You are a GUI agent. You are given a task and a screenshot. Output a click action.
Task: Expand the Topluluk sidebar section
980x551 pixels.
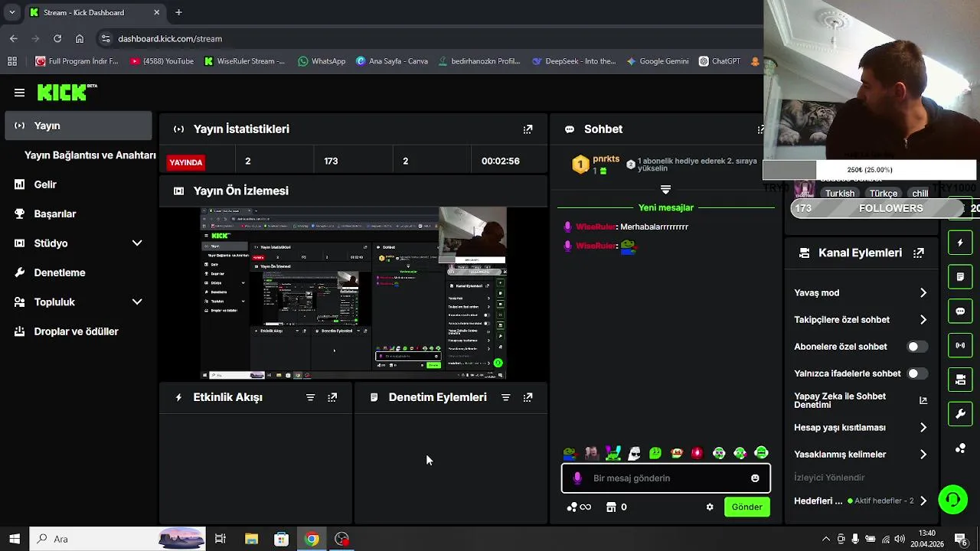(x=137, y=302)
